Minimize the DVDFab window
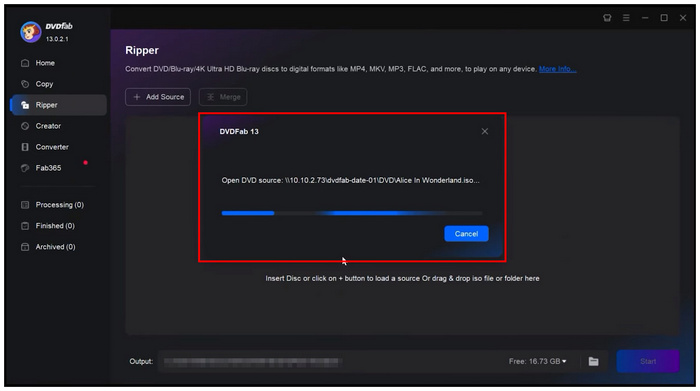Image resolution: width=700 pixels, height=391 pixels. click(x=645, y=18)
